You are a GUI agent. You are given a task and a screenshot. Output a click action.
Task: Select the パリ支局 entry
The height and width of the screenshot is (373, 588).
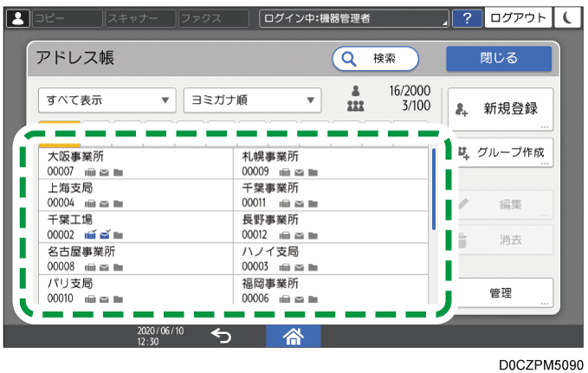point(136,289)
